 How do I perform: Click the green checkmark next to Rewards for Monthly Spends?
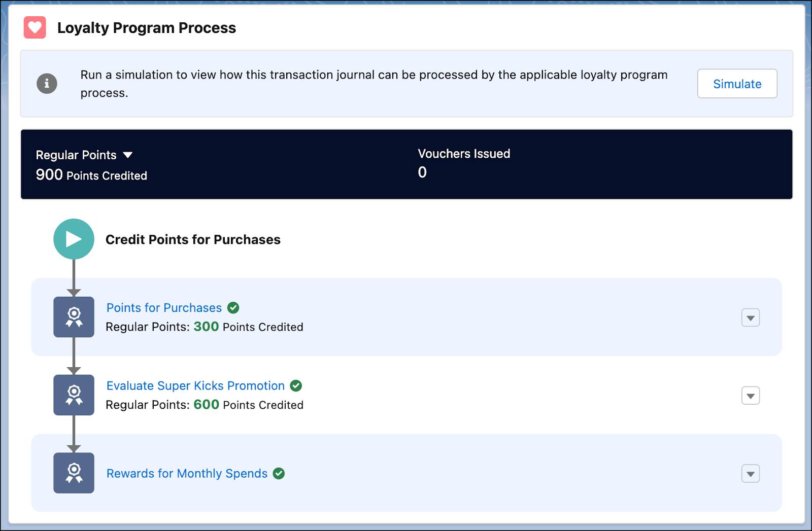279,473
